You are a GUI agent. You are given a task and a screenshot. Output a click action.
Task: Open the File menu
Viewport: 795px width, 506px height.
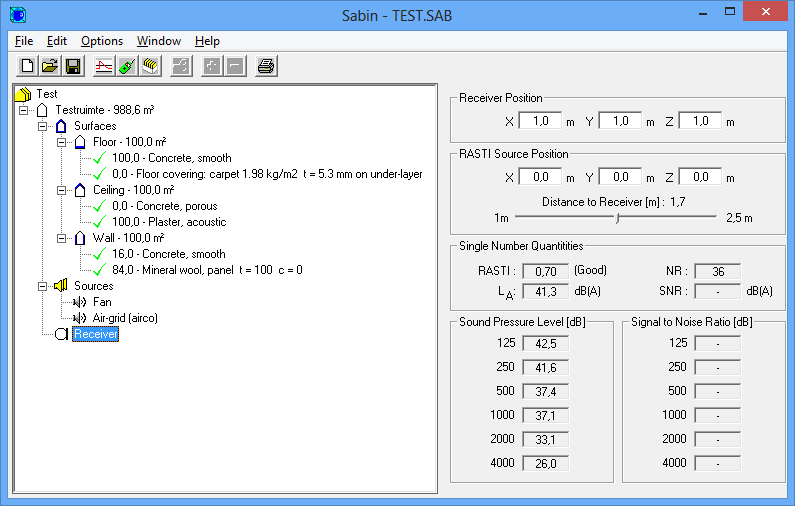point(24,41)
